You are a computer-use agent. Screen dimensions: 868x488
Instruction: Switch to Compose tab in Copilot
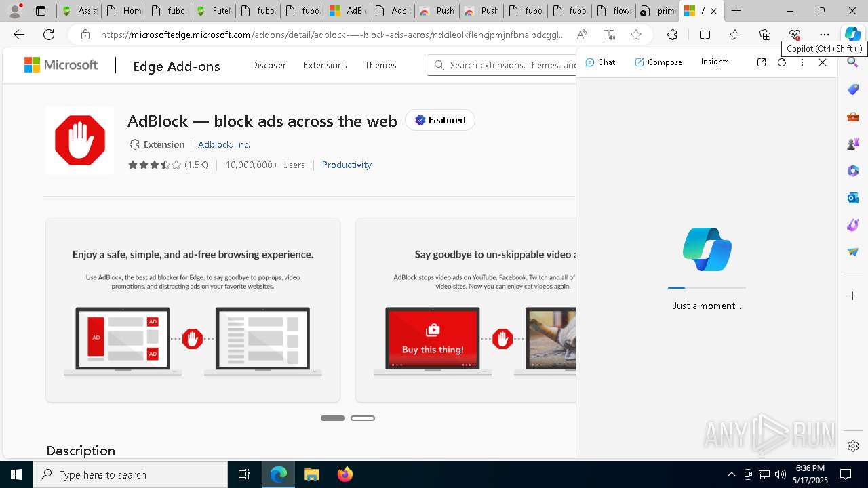point(658,62)
